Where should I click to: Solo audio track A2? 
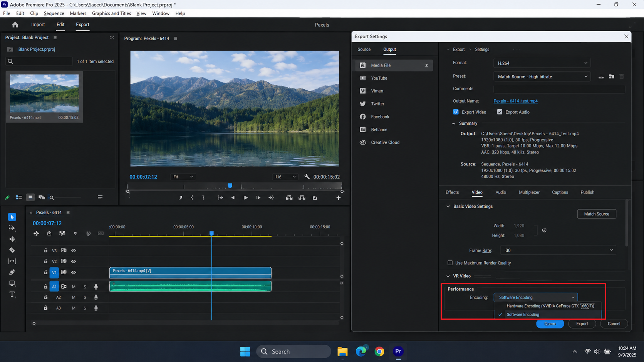coord(85,297)
